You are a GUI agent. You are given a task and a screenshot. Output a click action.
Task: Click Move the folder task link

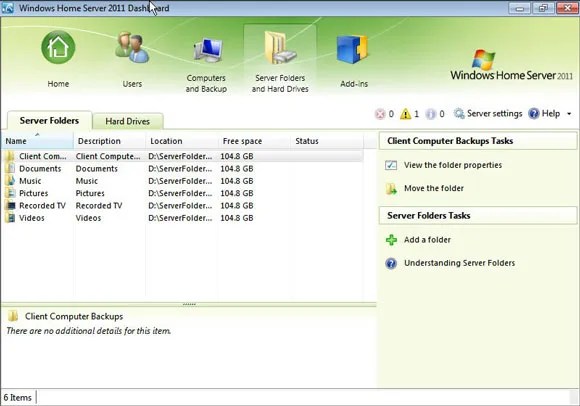434,188
